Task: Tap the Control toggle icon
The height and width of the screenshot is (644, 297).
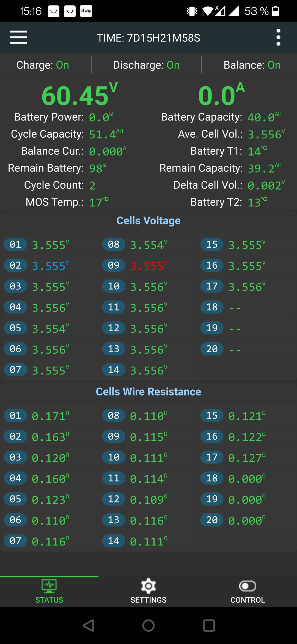Action: click(x=248, y=586)
